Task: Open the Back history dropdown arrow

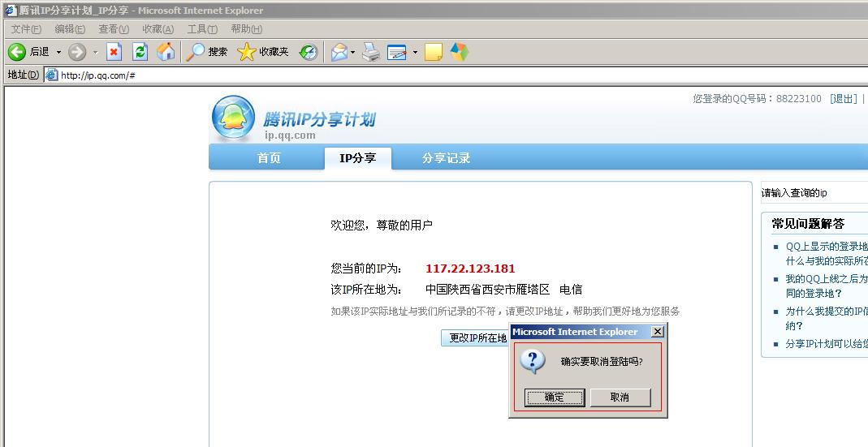Action: pyautogui.click(x=58, y=52)
